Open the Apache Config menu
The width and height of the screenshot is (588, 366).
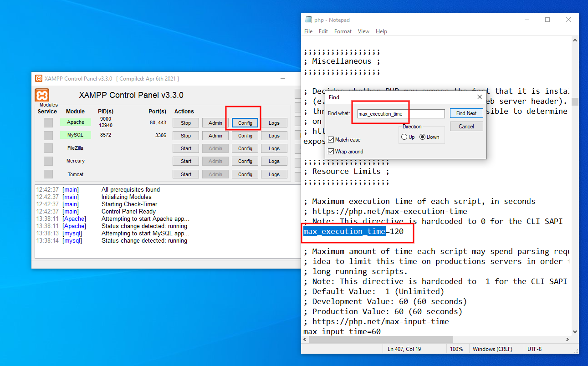(x=245, y=122)
